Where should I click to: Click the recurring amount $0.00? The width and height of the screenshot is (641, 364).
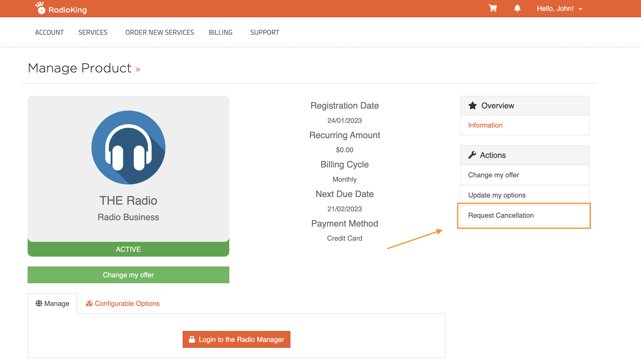[x=344, y=150]
